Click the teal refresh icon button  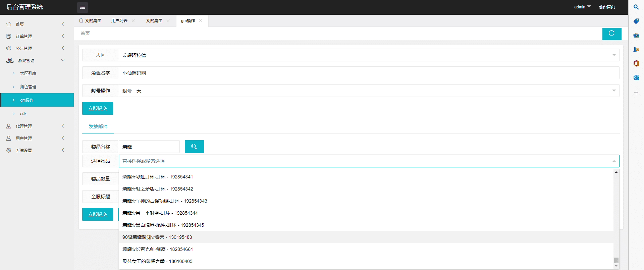[x=612, y=34]
